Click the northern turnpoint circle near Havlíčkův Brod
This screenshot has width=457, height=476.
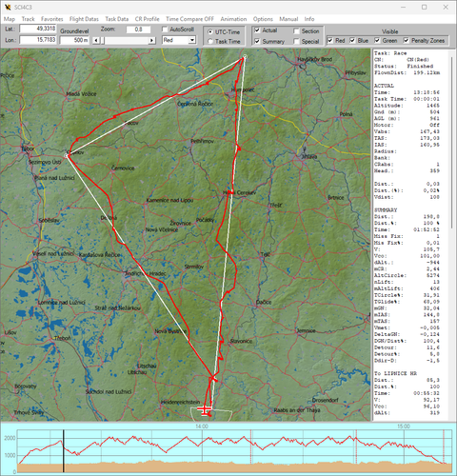point(245,57)
